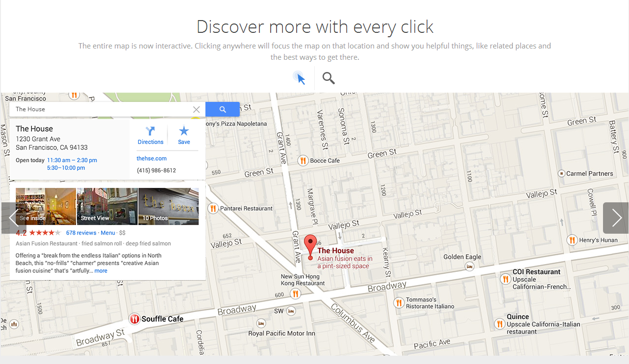
Task: Open the Street View thumbnail
Action: (x=107, y=206)
